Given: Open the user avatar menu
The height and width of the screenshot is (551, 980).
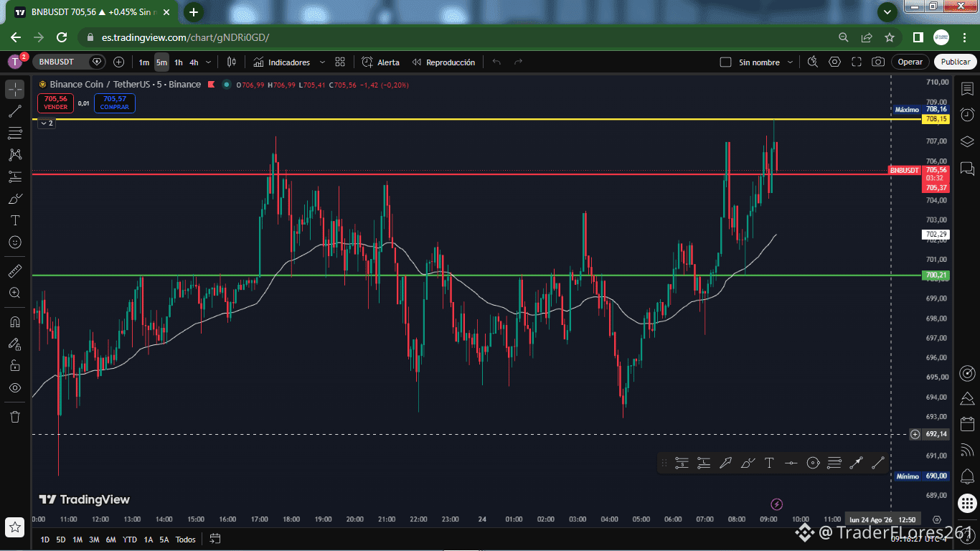Looking at the screenshot, I should [15, 62].
